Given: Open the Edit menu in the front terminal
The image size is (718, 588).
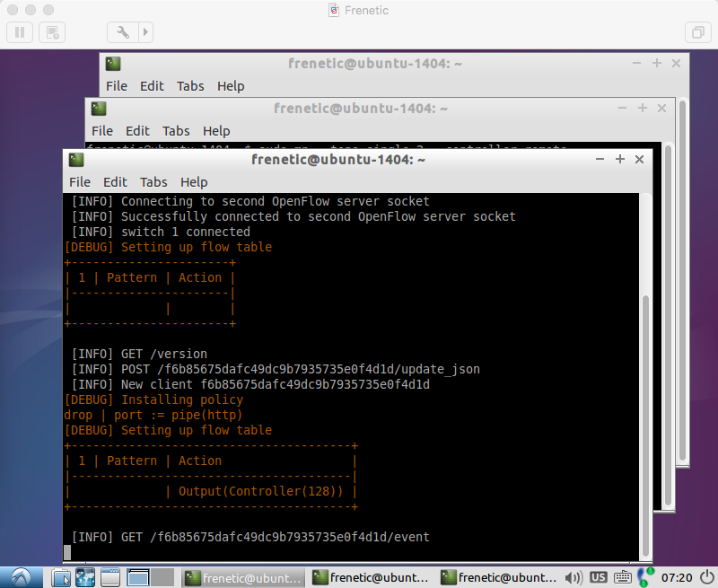Looking at the screenshot, I should 115,182.
